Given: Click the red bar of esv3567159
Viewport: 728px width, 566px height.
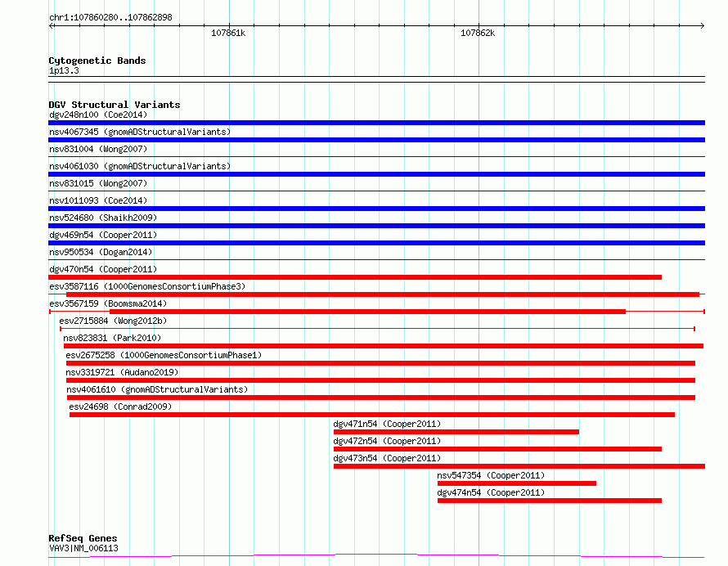Looking at the screenshot, I should tap(368, 312).
